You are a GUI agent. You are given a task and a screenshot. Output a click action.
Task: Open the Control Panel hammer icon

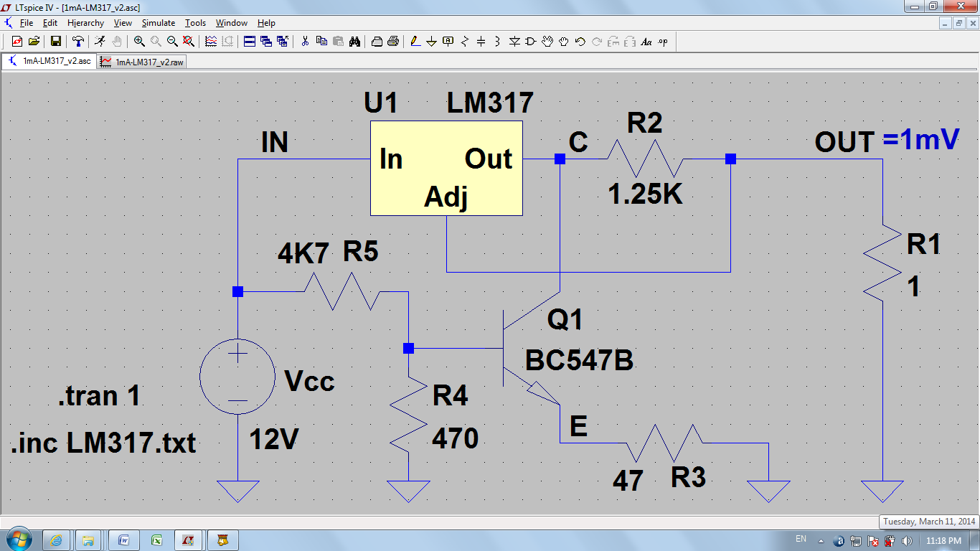[78, 42]
